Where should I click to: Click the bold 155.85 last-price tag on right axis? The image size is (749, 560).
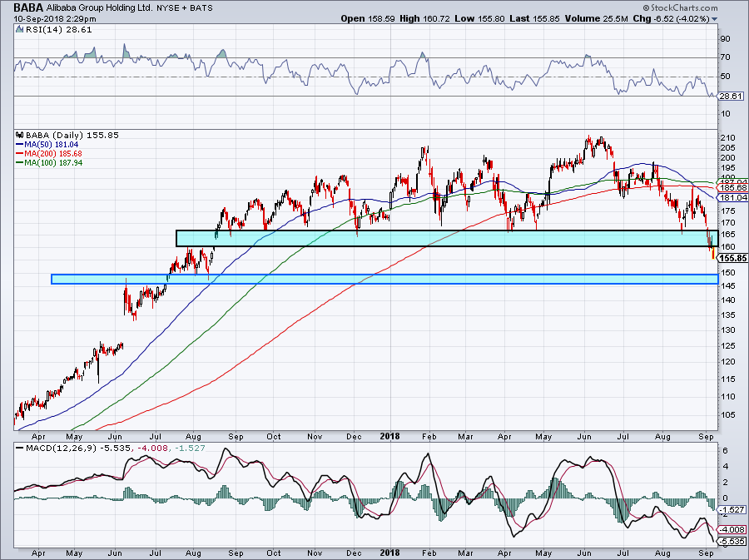point(733,258)
